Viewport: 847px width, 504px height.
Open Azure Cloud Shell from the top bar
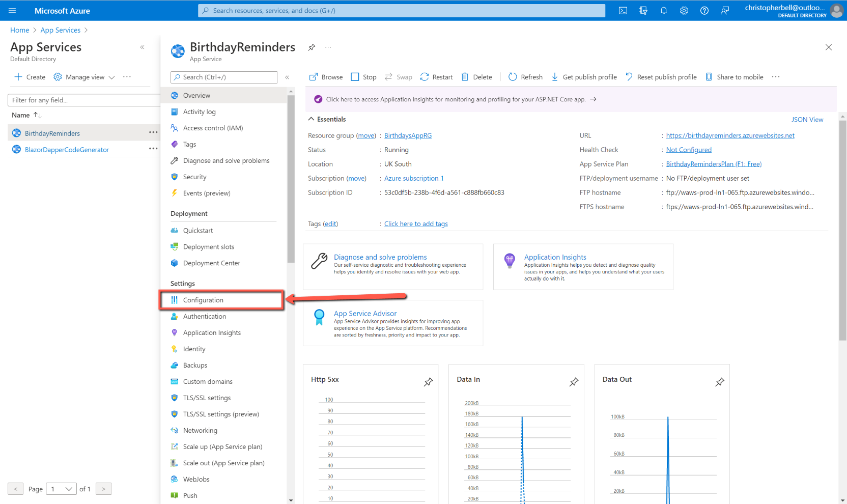(623, 10)
